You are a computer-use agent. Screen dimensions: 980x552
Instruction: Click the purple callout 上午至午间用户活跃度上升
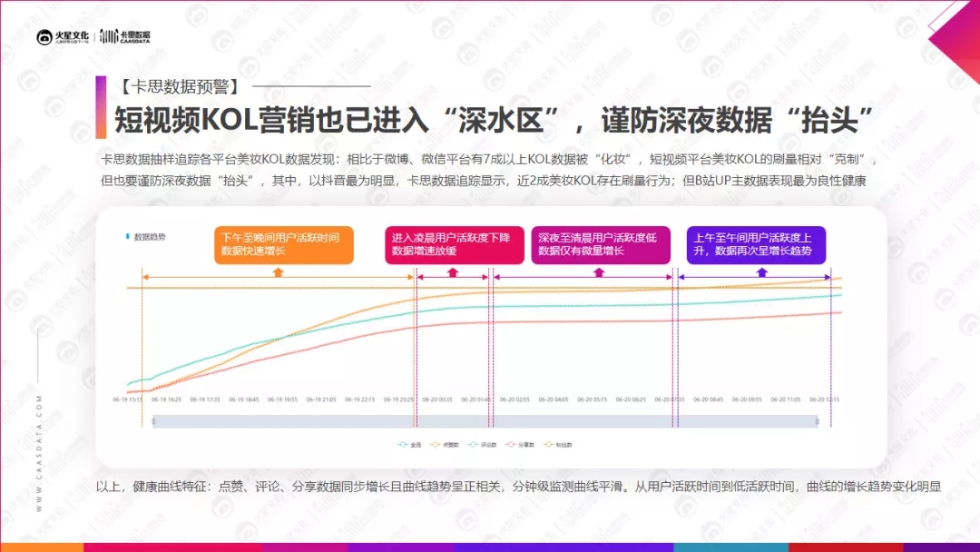coord(756,244)
